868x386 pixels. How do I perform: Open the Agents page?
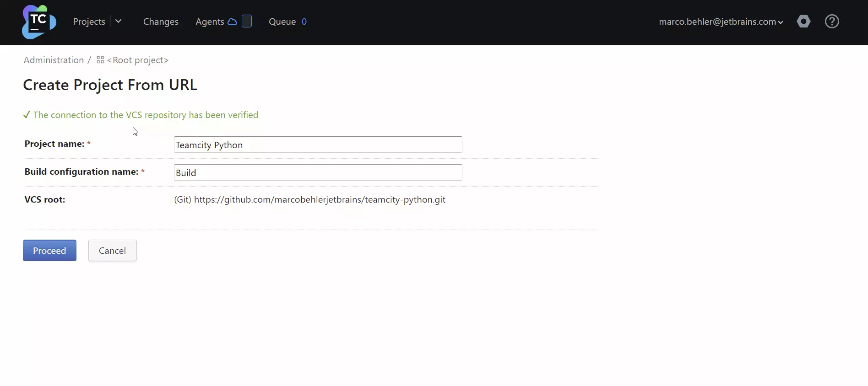point(210,21)
